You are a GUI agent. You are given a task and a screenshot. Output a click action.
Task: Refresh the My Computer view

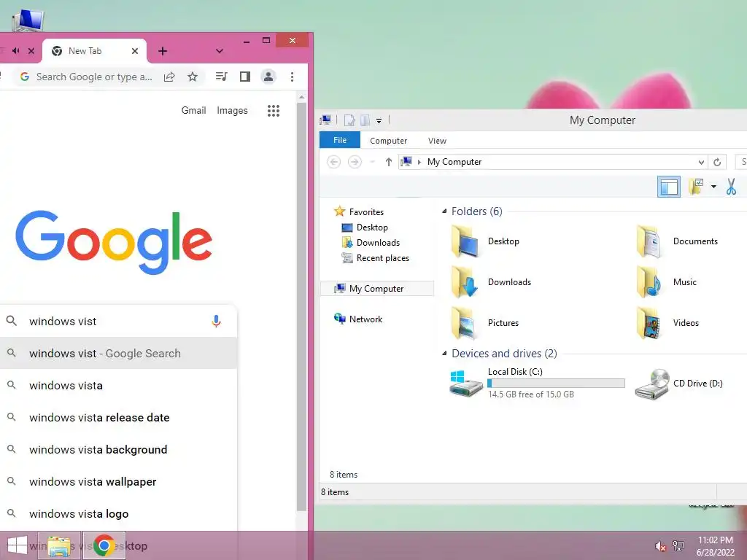(717, 163)
